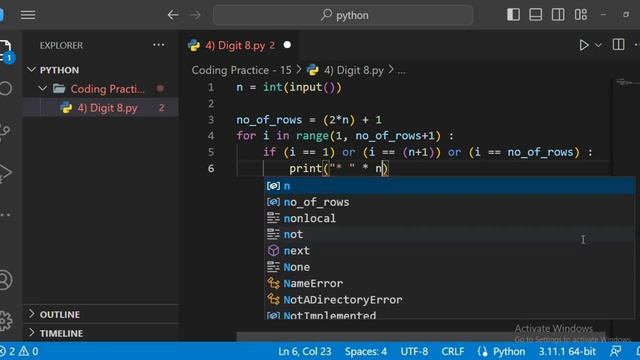Click Ln 6, Col 23 status entry

[304, 351]
